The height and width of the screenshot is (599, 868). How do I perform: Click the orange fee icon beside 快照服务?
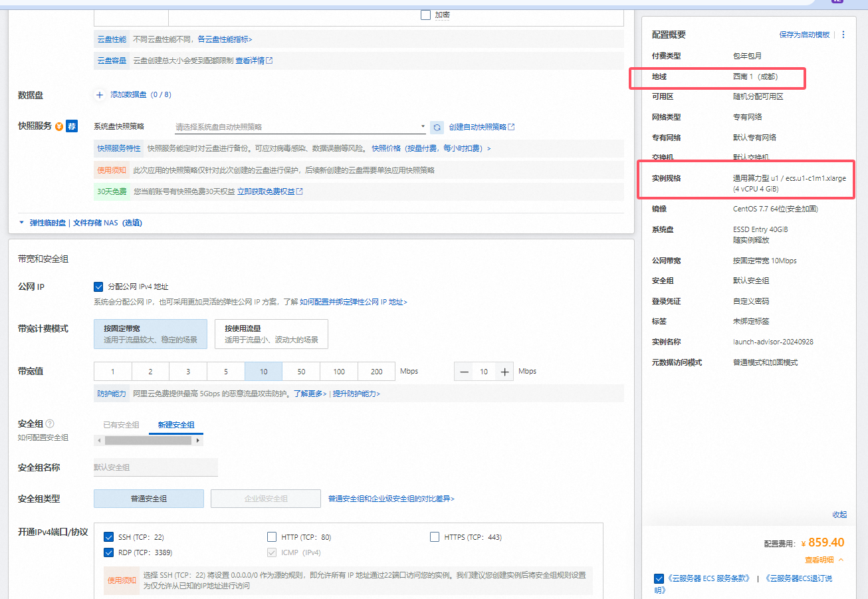click(x=59, y=126)
